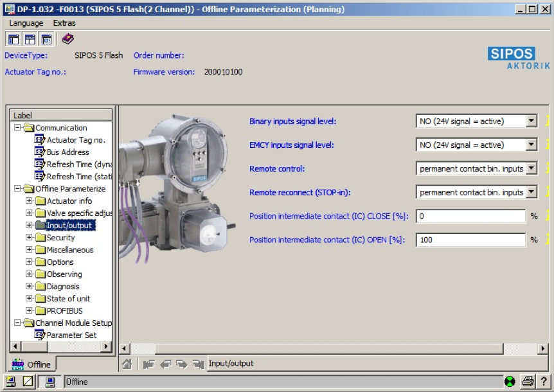Screen dimensions: 554x392
Task: Collapse the Communication tree node
Action: tap(17, 127)
